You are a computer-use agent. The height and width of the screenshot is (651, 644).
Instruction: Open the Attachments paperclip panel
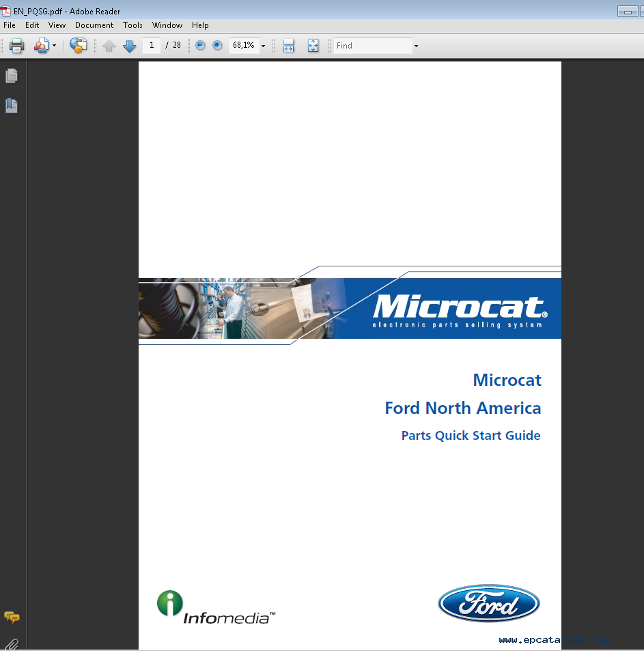pos(12,644)
